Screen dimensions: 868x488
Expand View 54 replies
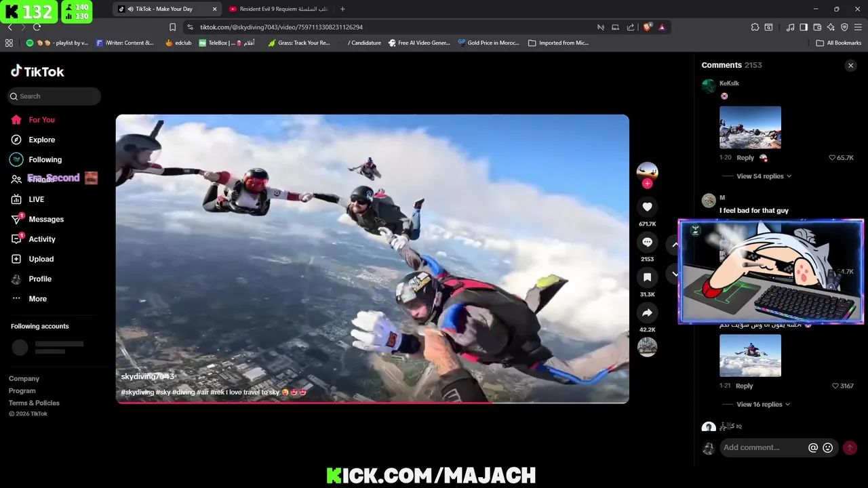(x=764, y=176)
